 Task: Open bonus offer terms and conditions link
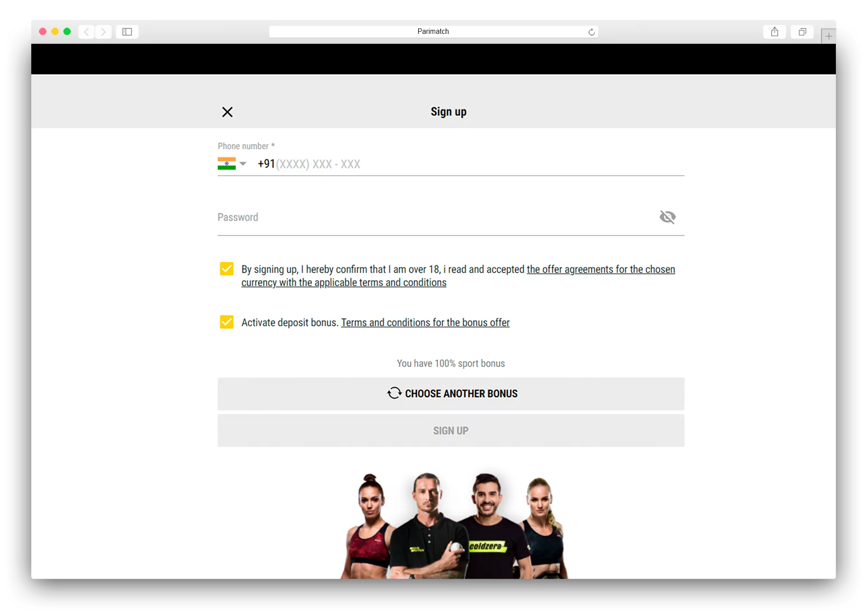click(425, 323)
